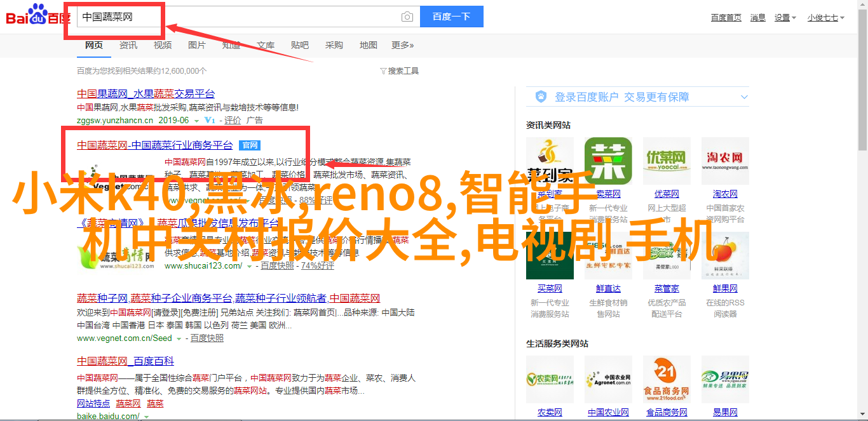Click the 淘农网 text link
Screen dimensions: 868x421
[x=725, y=194]
